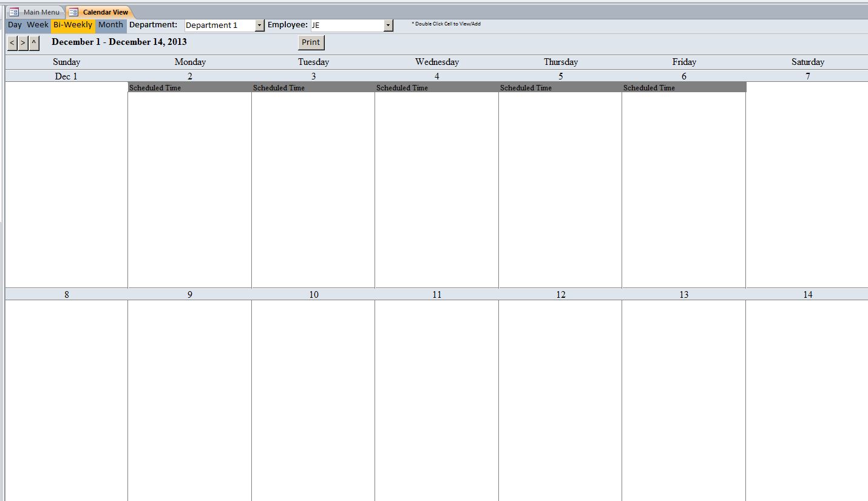Open the Department dropdown arrow
The width and height of the screenshot is (868, 501).
(259, 25)
